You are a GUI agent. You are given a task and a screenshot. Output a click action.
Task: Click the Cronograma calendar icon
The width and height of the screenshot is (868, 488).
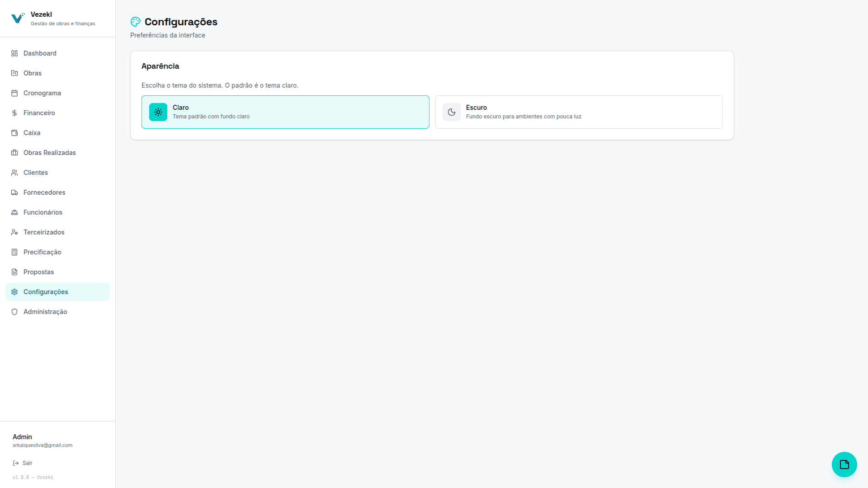coord(14,93)
